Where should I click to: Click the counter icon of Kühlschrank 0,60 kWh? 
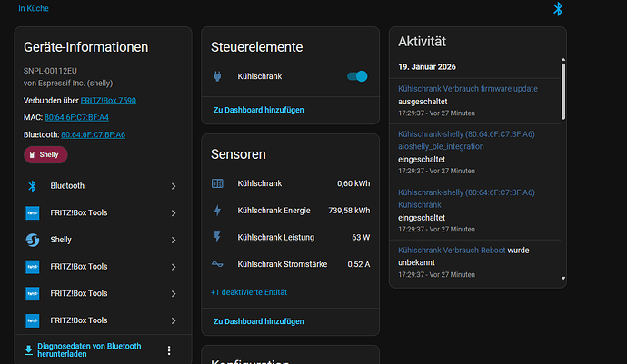(x=217, y=183)
